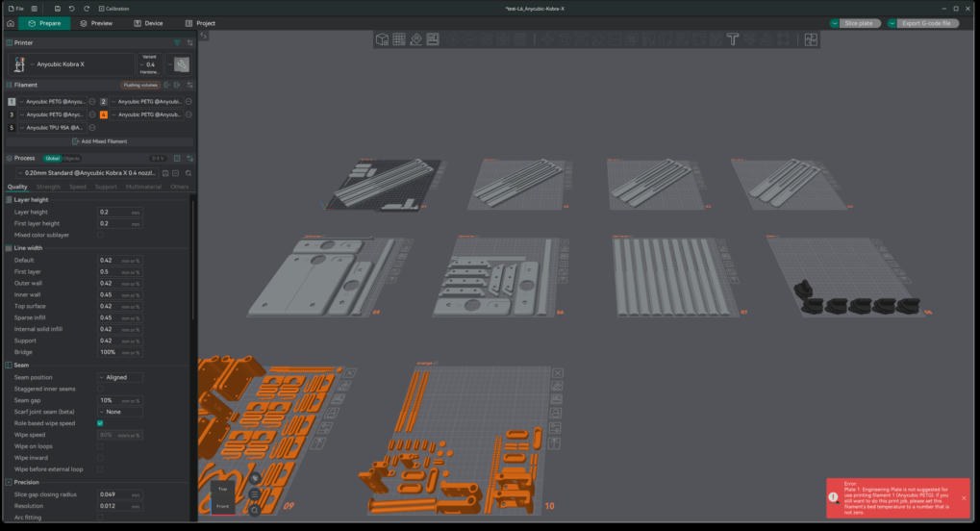Select the Prepare tab
Viewport: 980px width, 531px height.
44,23
